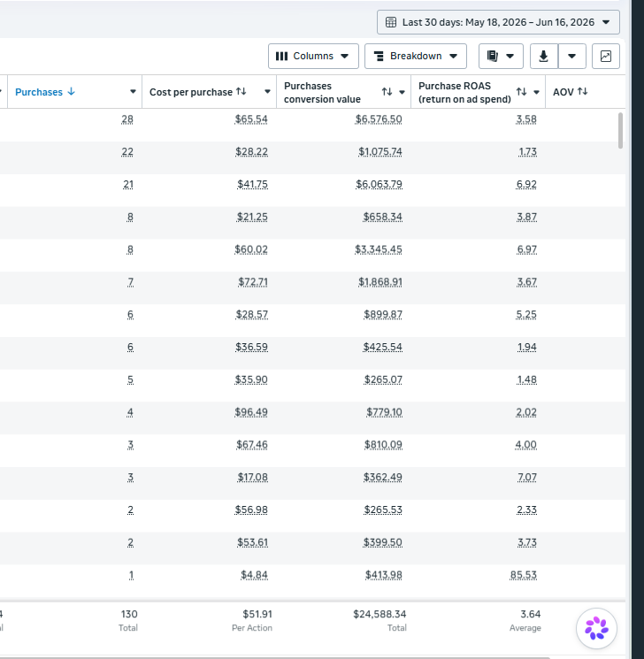Click the vertical table scrollbar
This screenshot has height=659, width=644.
(620, 130)
